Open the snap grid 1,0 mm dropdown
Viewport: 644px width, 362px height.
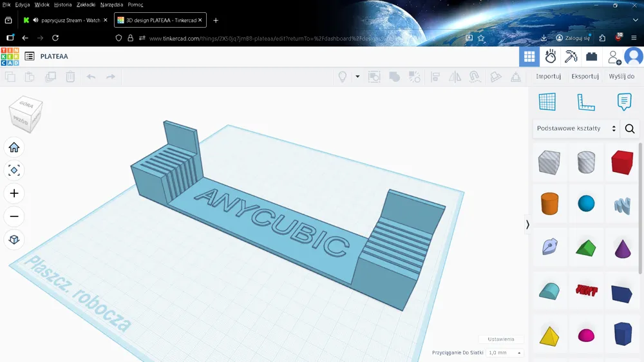coord(505,353)
